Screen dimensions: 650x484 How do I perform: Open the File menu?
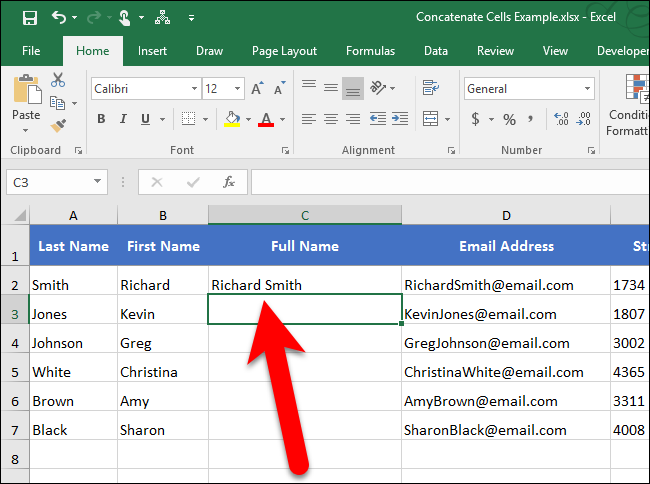coord(31,51)
